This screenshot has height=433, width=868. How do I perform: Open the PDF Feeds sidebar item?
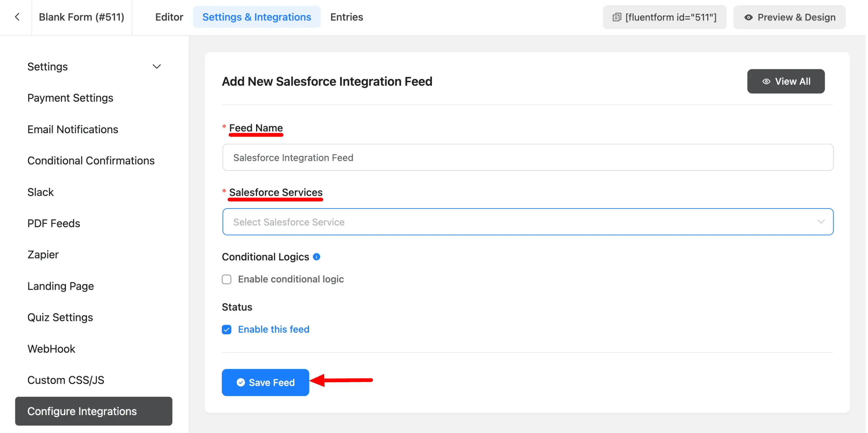point(54,223)
